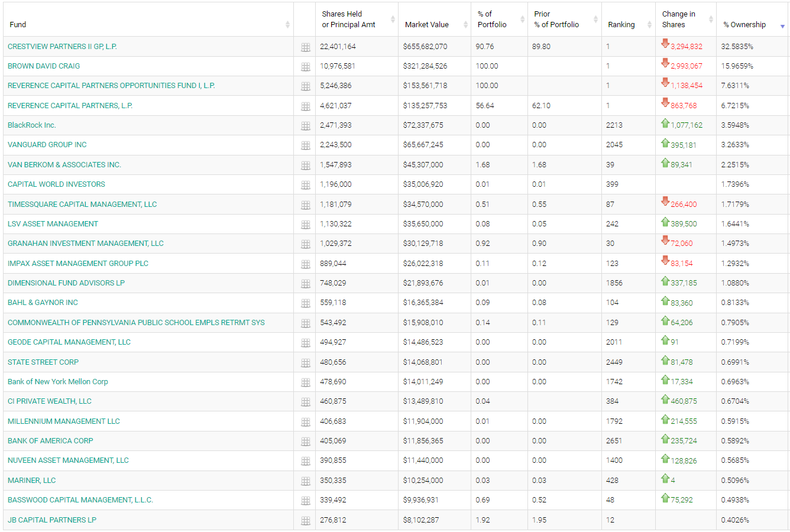Click table icon for REVERENCE CAPITAL PARTNERS OPPORTUNITIES FUND
The image size is (790, 532).
306,86
